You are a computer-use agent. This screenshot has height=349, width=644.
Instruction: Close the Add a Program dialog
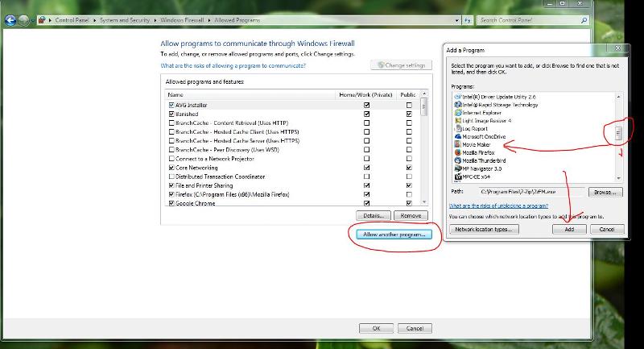[x=617, y=48]
